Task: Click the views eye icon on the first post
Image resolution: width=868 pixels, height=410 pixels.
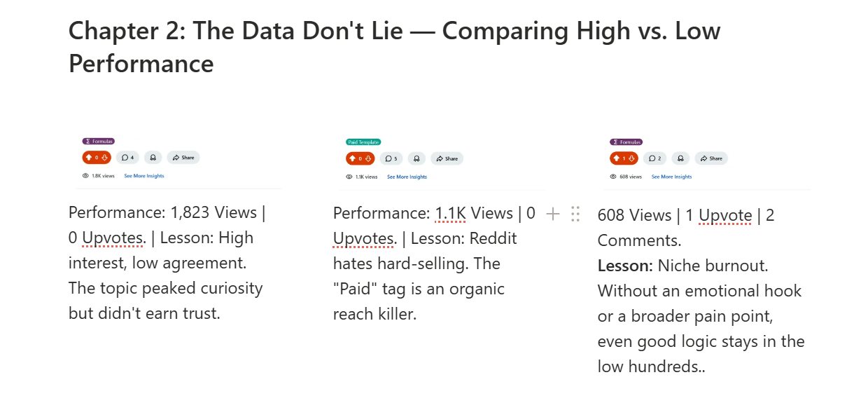Action: 85,175
